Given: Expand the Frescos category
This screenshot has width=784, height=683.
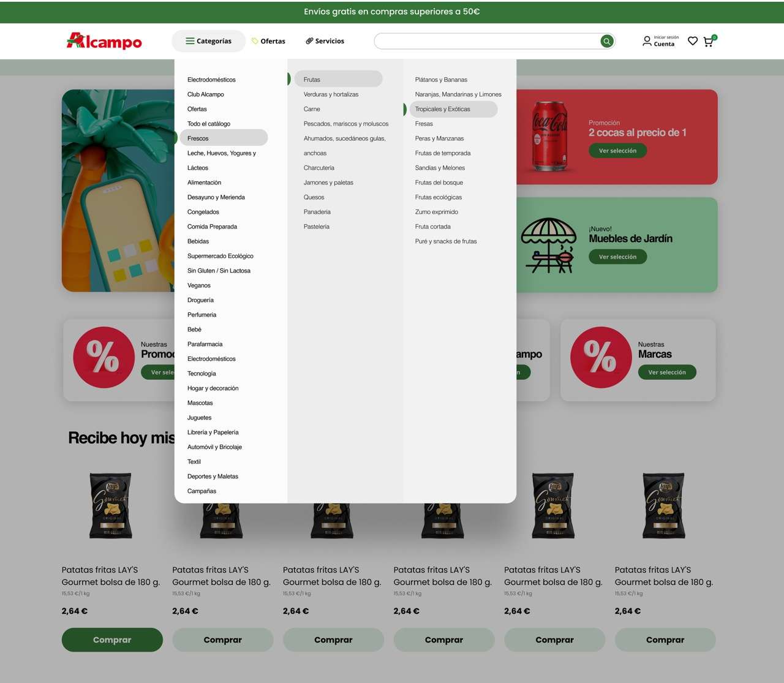Looking at the screenshot, I should click(x=224, y=138).
